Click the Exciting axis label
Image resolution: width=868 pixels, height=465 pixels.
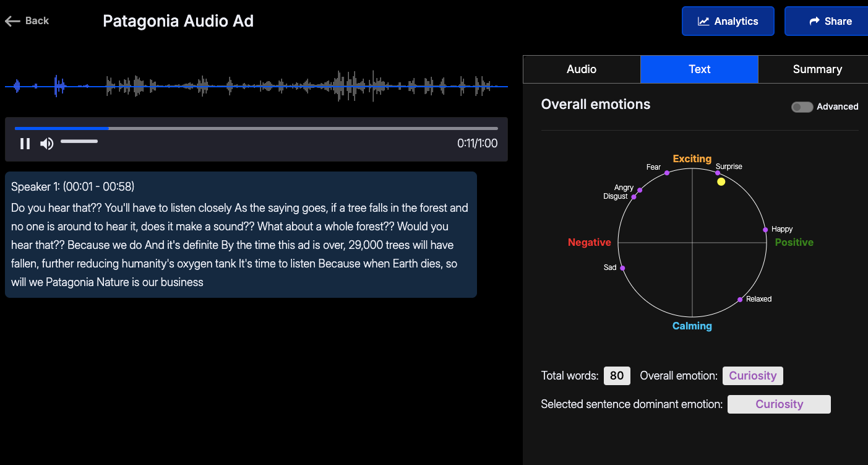coord(692,159)
